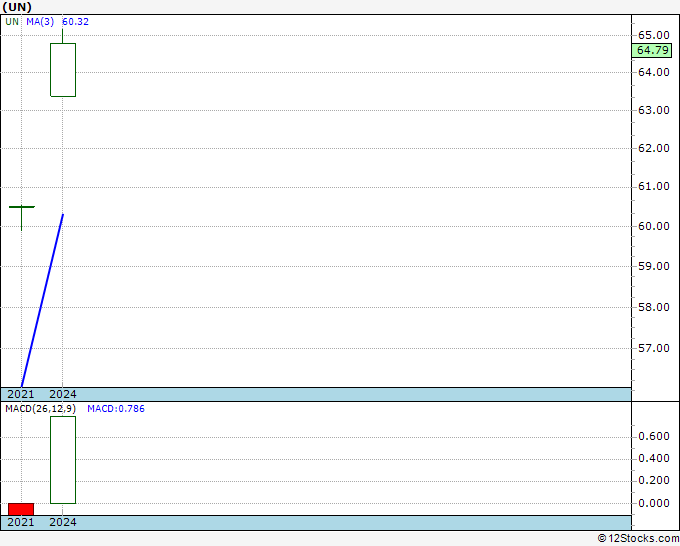Screen dimensions: 680x546
Task: Click the 65.00 price axis label
Action: pos(654,35)
